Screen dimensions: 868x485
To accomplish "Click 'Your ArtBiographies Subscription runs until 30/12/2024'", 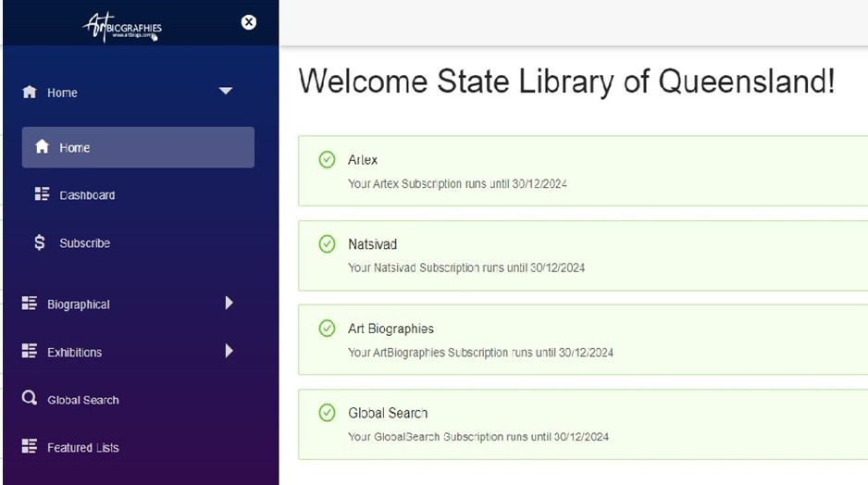I will tap(480, 353).
